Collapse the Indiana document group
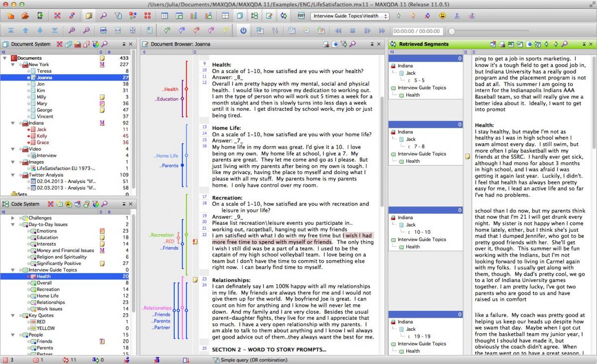 coord(12,123)
